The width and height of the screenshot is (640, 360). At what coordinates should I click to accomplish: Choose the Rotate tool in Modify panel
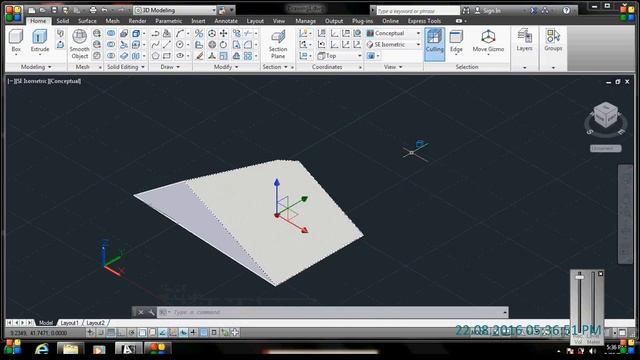[x=224, y=44]
